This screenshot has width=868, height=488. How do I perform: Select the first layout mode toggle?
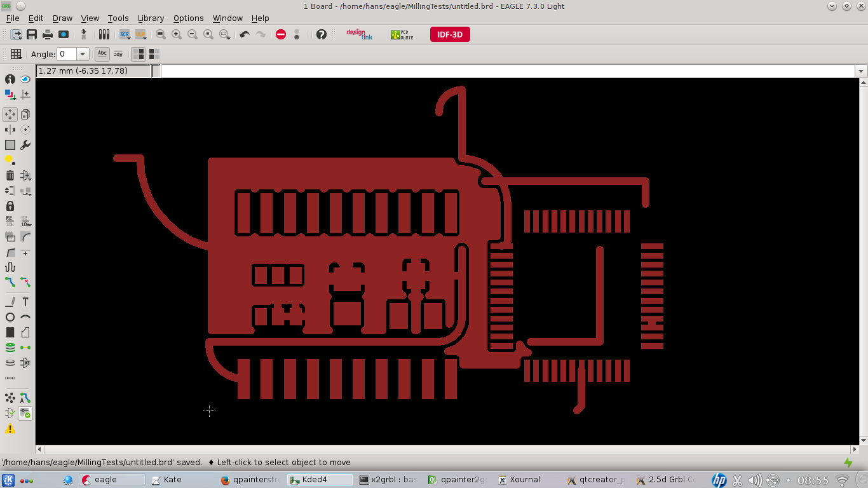[139, 54]
